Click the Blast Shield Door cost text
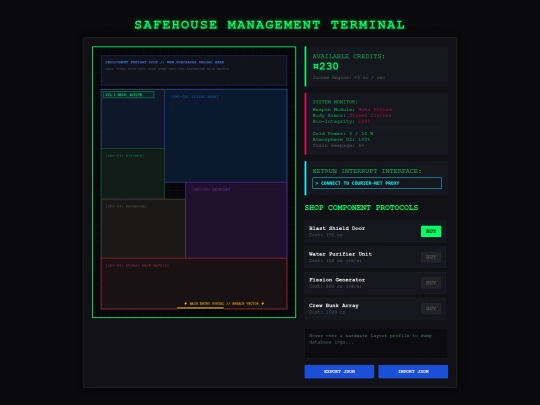 tap(325, 235)
